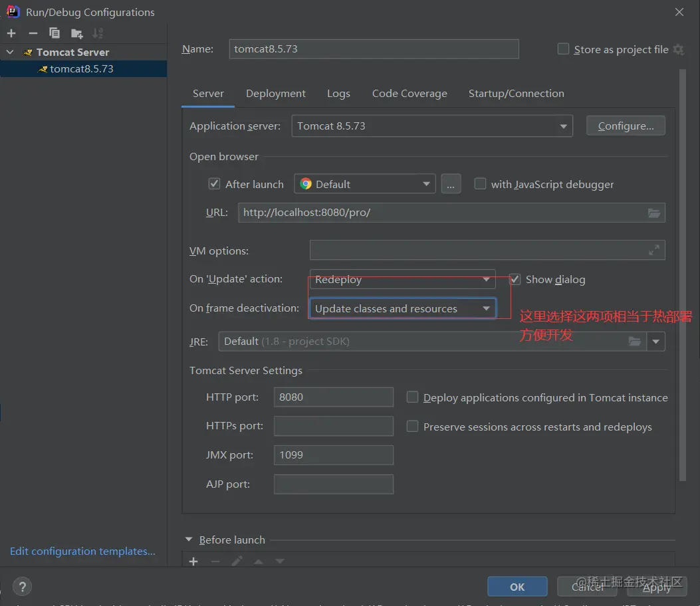Click the AJP port field

(x=334, y=484)
